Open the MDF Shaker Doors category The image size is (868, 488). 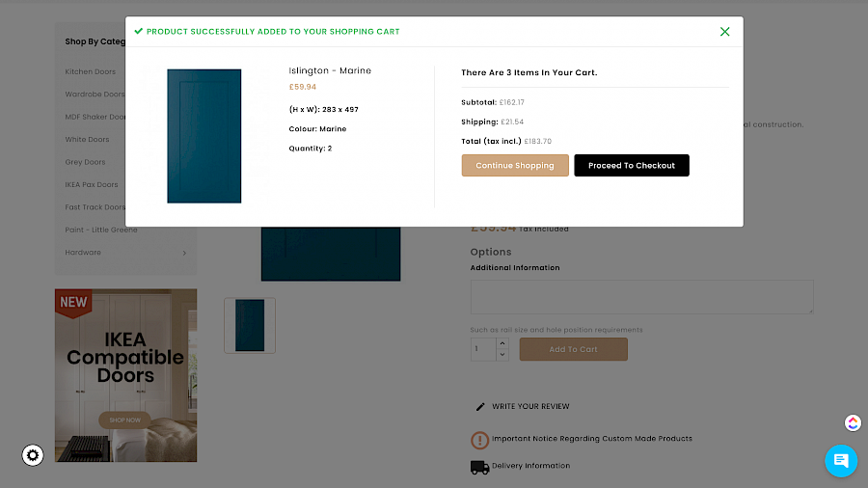95,117
